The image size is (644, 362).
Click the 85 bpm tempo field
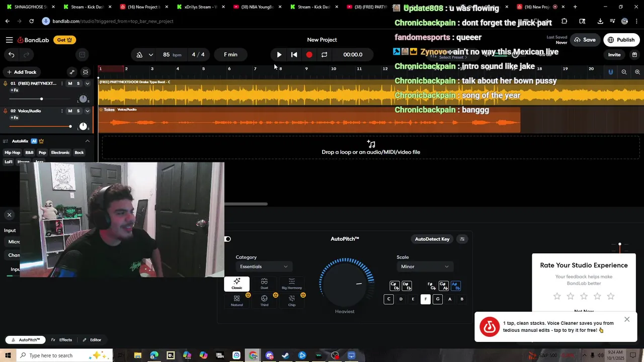pos(172,54)
